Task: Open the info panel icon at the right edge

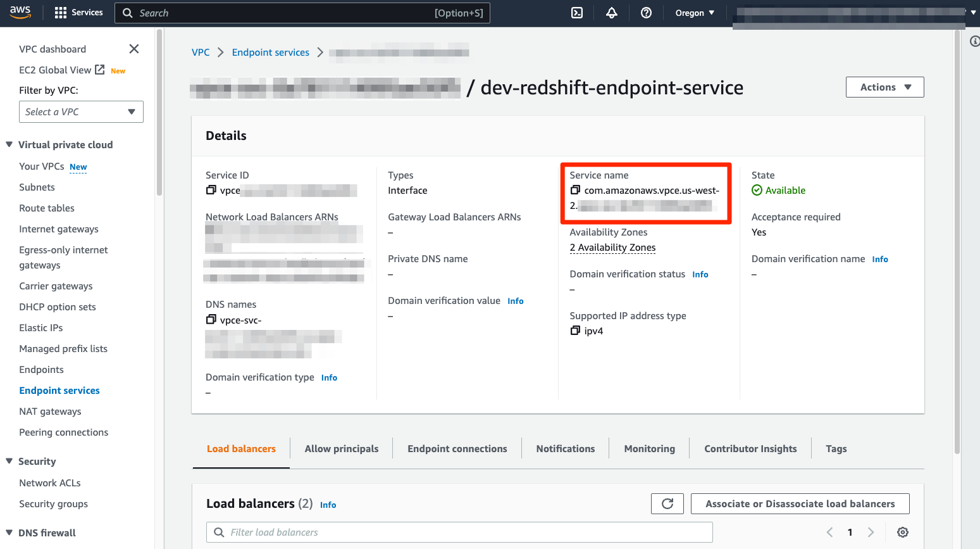Action: tap(975, 41)
